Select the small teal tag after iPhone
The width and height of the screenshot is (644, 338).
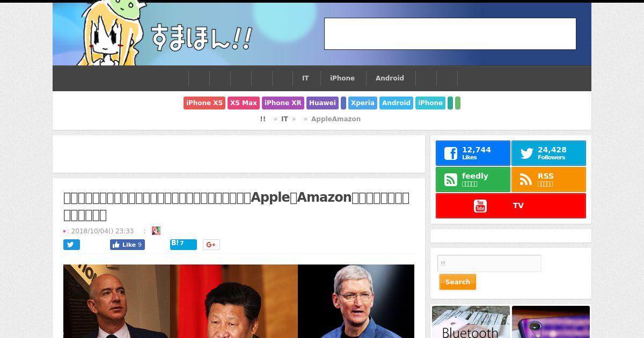click(x=450, y=103)
